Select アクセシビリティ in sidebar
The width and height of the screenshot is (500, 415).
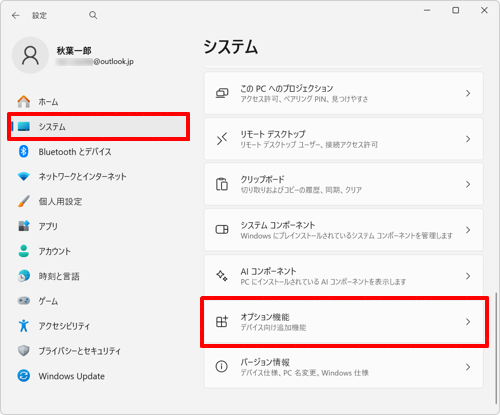tap(99, 326)
